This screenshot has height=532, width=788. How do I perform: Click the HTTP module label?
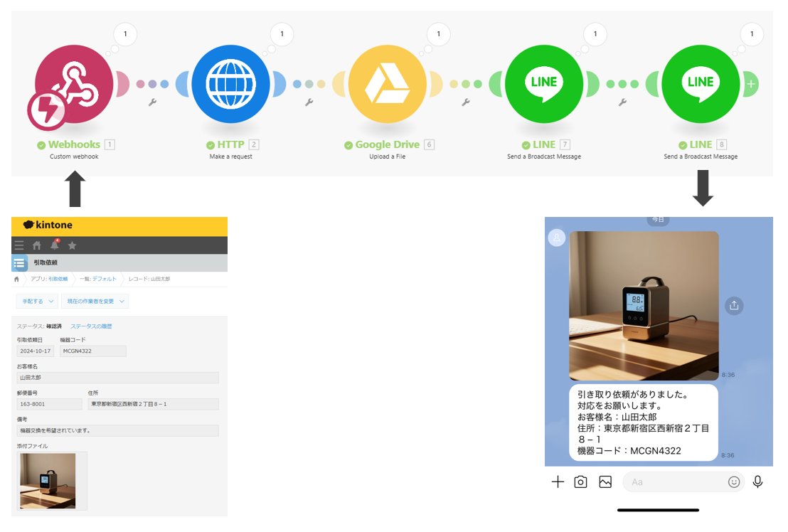230,144
